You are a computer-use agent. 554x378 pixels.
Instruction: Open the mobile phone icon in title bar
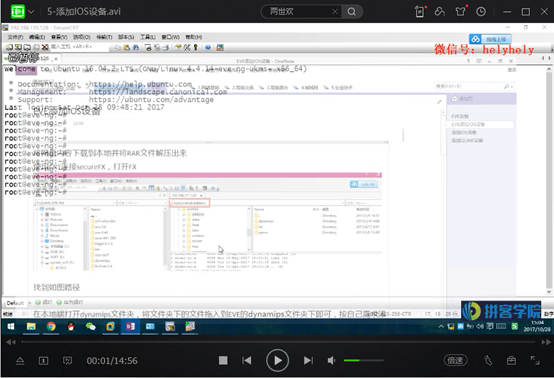[419, 12]
